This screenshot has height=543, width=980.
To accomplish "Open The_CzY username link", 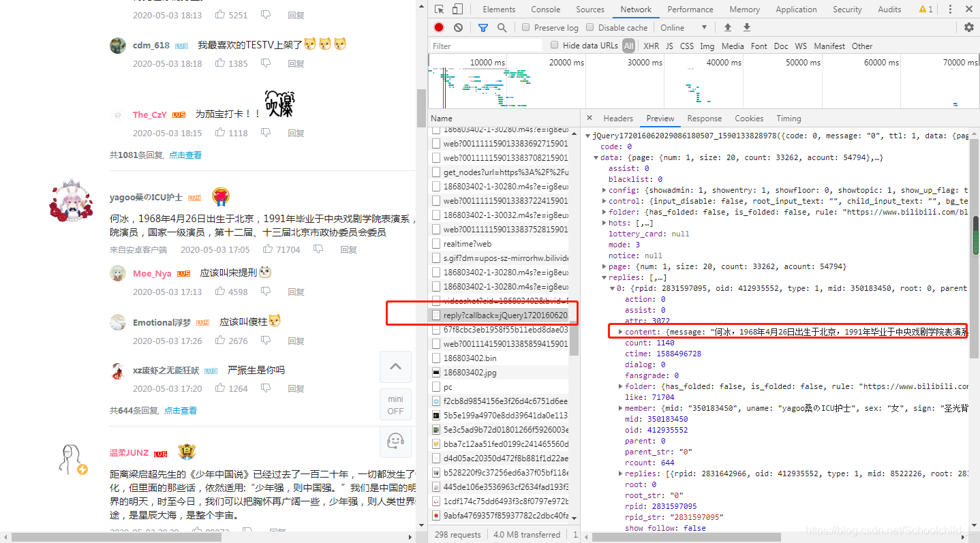I will [x=149, y=114].
